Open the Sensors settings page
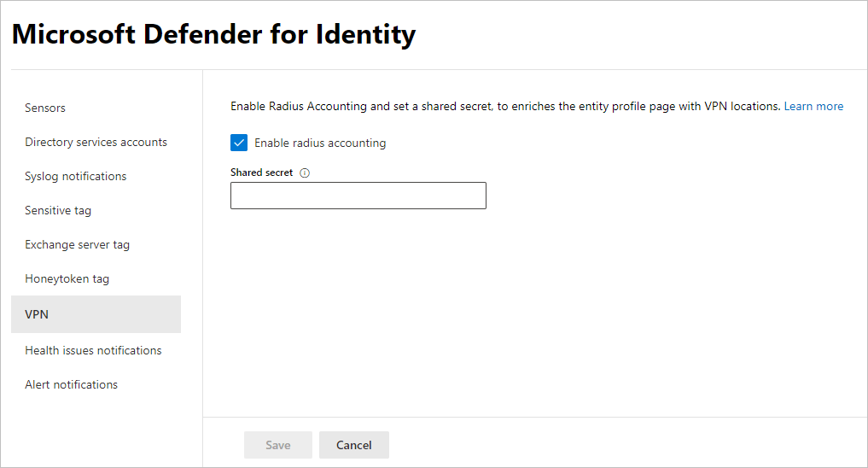Image resolution: width=868 pixels, height=468 pixels. tap(45, 108)
